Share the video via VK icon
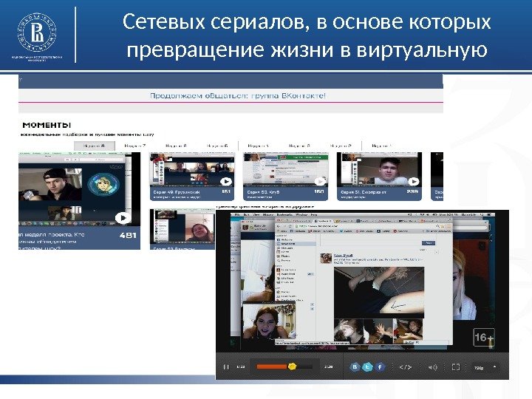 [355, 366]
